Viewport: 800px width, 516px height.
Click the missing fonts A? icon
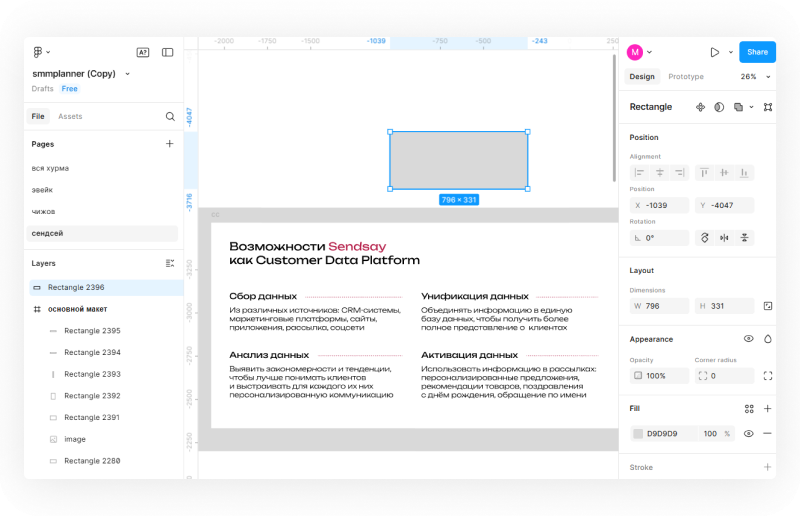click(143, 52)
